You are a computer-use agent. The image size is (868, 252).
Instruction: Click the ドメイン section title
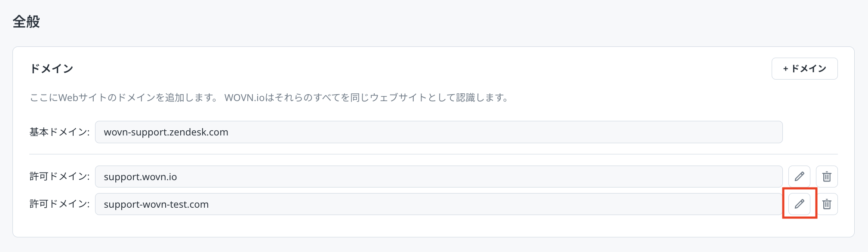pyautogui.click(x=52, y=69)
